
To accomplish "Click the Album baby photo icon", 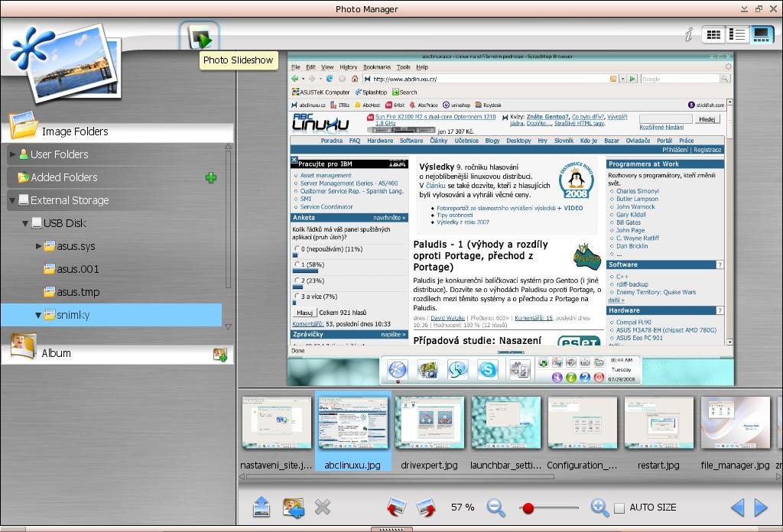I will 23,346.
